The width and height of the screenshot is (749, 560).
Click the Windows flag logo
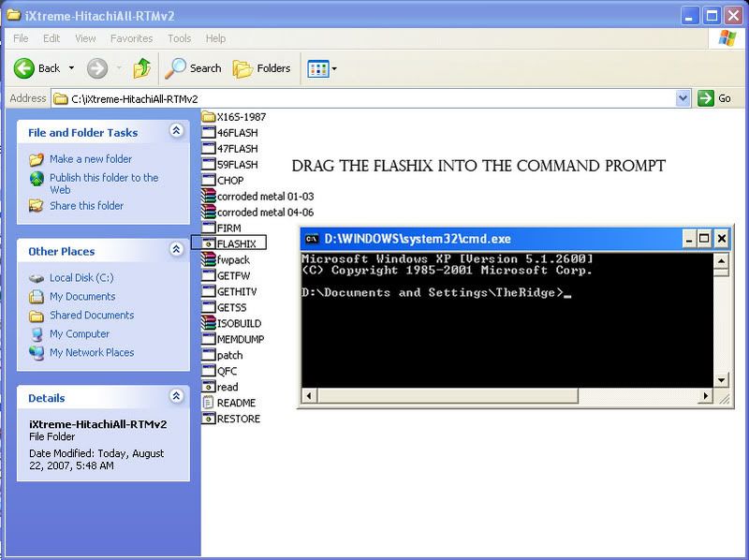click(727, 38)
